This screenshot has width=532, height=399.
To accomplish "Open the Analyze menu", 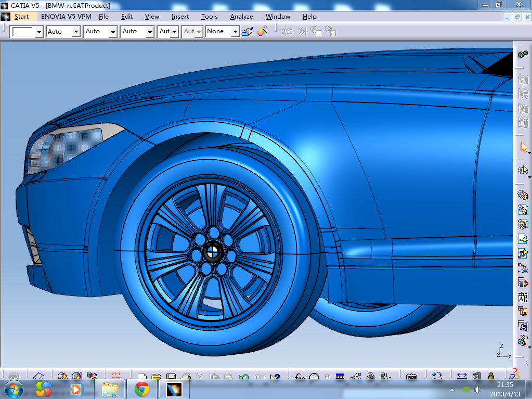I will (x=242, y=16).
